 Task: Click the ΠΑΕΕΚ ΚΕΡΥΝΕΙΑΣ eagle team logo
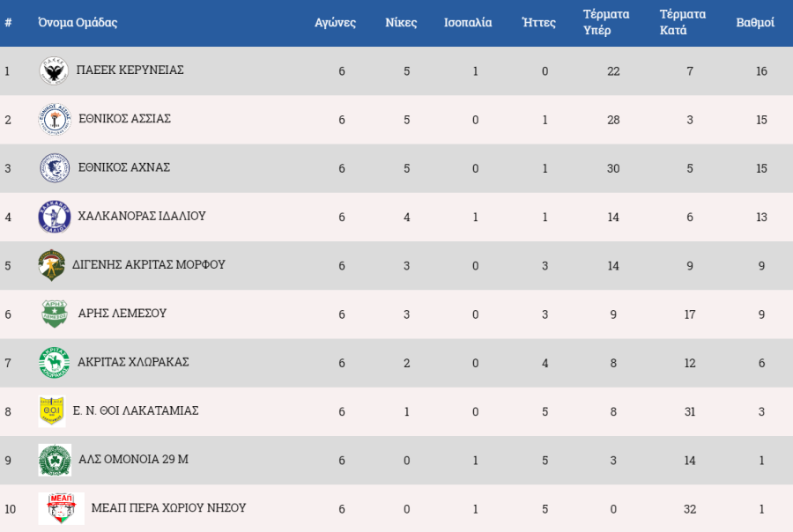click(x=54, y=70)
